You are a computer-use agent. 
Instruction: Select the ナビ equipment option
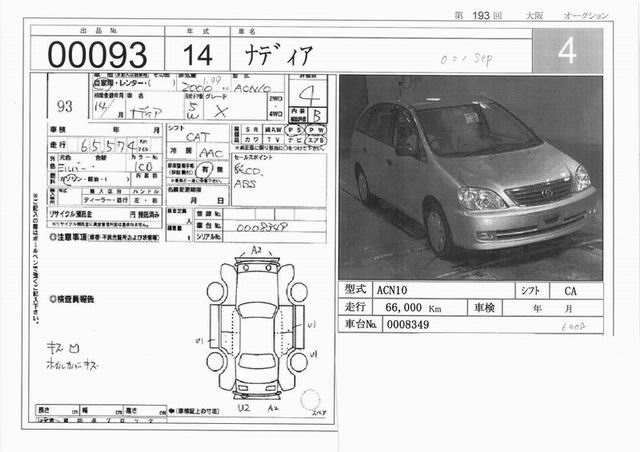[x=295, y=140]
